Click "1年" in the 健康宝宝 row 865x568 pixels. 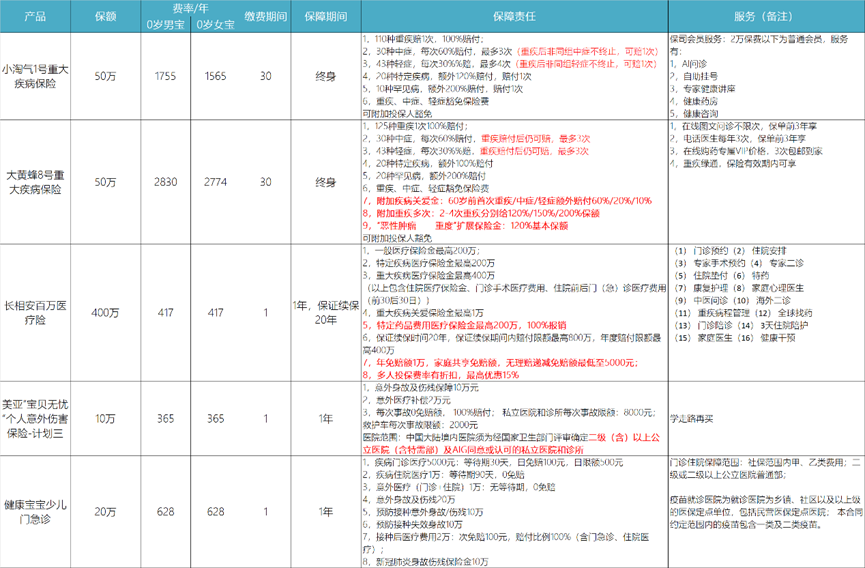pos(326,512)
